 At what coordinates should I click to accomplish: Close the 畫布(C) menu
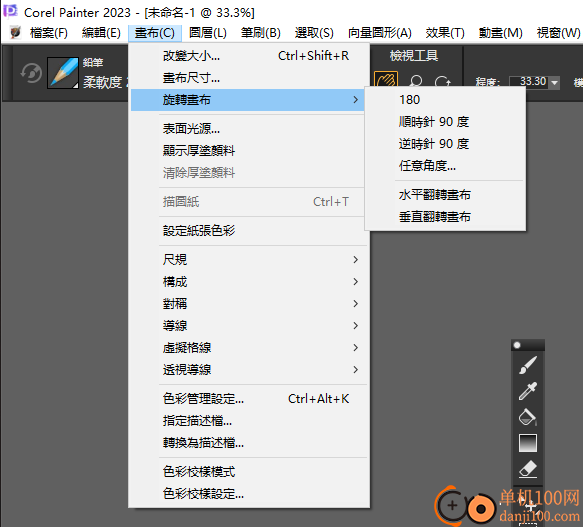[x=155, y=33]
